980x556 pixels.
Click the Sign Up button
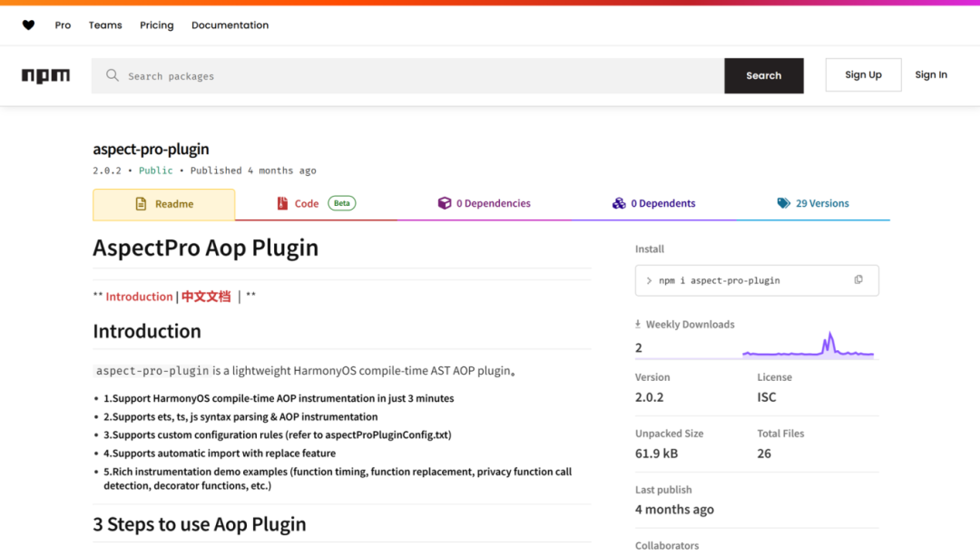pos(863,75)
